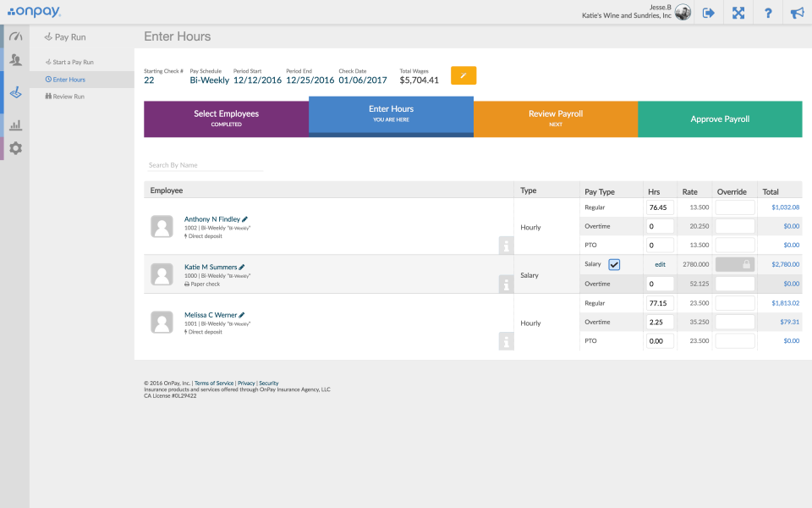Viewport: 812px width, 508px height.
Task: Click Katie M Summers' avatar photo
Action: click(162, 274)
